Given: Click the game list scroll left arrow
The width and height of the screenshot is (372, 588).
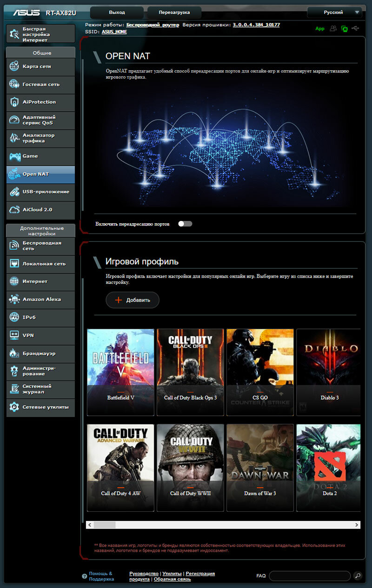Looking at the screenshot, I should pos(89,525).
